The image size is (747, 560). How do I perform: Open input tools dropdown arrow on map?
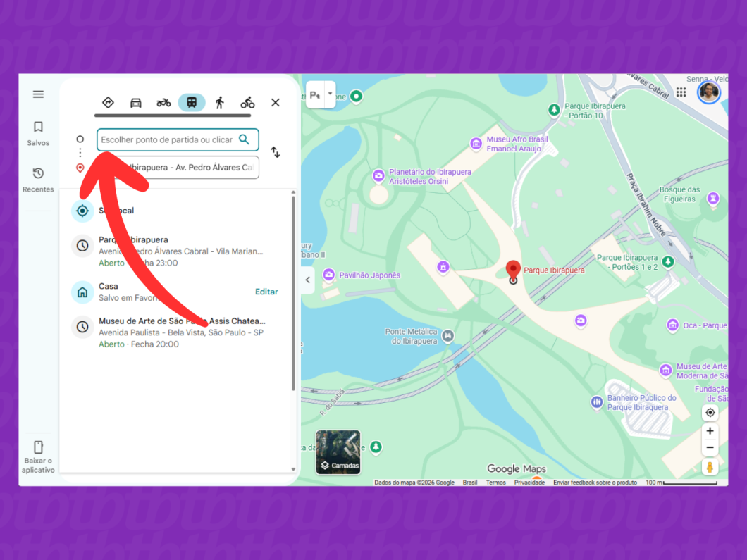point(330,94)
